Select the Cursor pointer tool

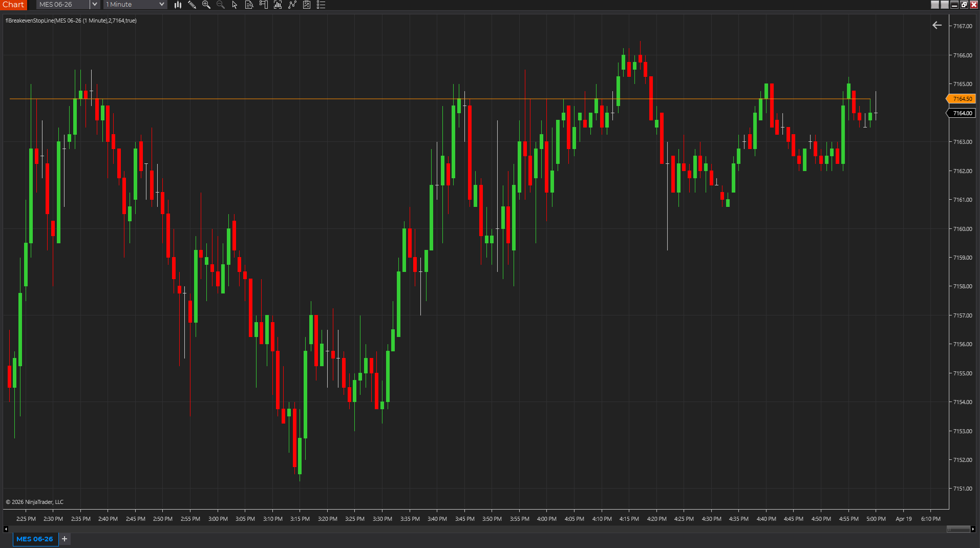234,5
